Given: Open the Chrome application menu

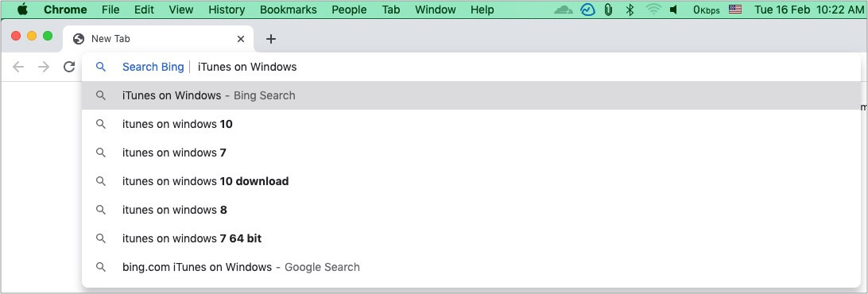Looking at the screenshot, I should tap(65, 10).
